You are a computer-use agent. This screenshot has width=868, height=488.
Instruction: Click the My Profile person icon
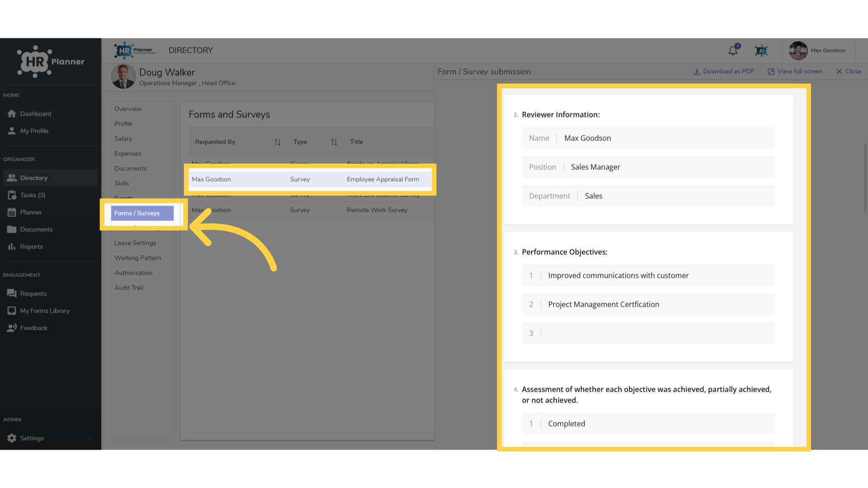12,131
